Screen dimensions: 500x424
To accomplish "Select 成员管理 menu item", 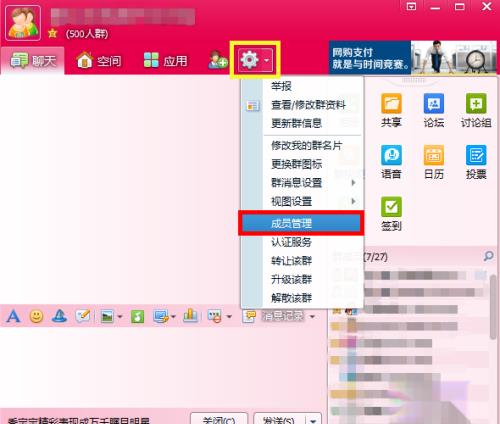I will 301,223.
